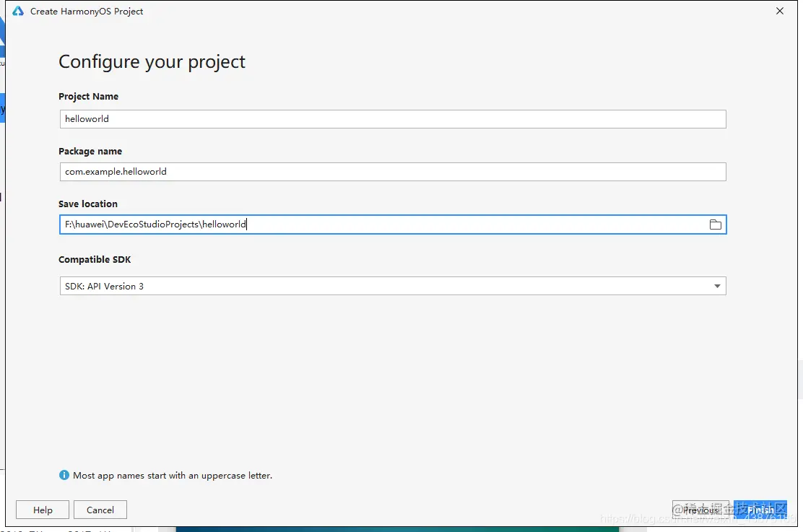Click the 'Compatible SDK' label
803x532 pixels.
coord(95,260)
